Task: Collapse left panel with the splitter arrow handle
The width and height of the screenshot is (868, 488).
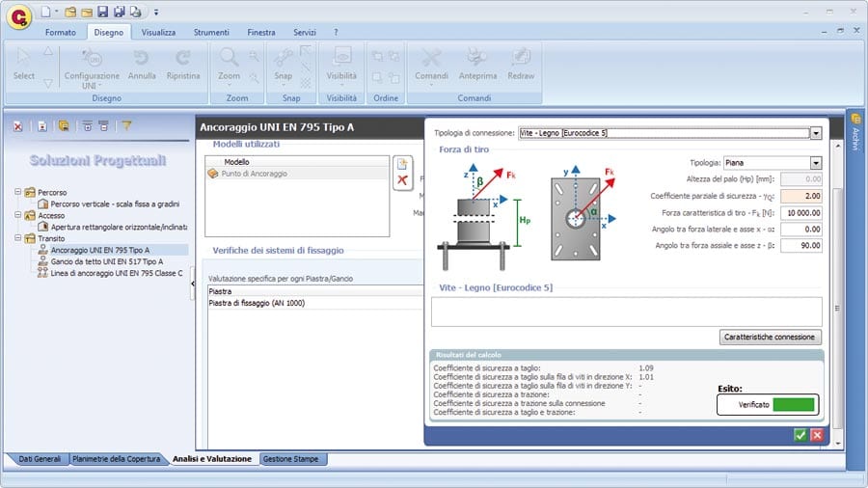Action: point(193,284)
